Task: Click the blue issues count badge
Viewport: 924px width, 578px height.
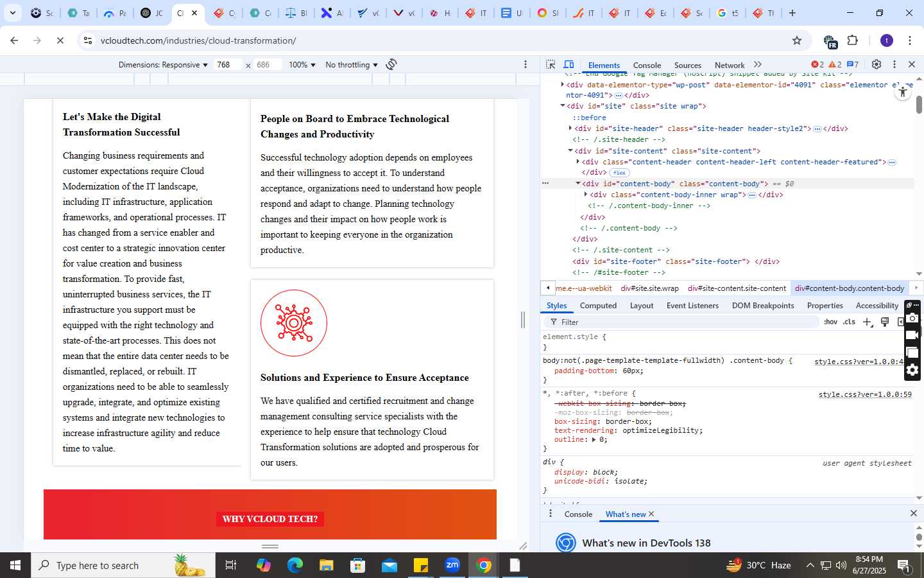Action: (853, 64)
